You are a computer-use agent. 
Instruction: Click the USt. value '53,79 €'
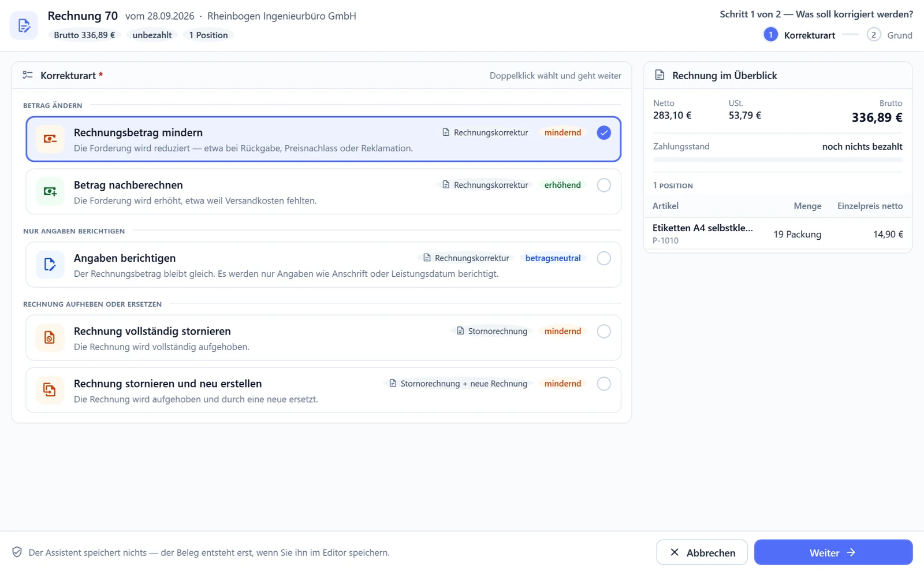pyautogui.click(x=745, y=116)
